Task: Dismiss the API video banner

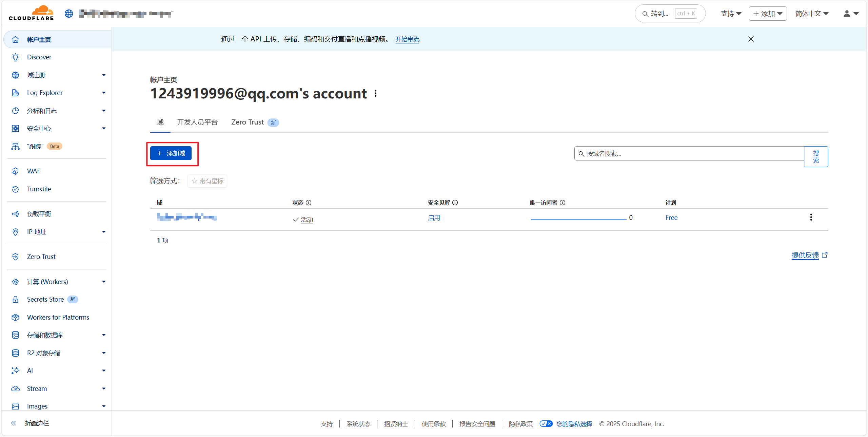Action: tap(751, 39)
